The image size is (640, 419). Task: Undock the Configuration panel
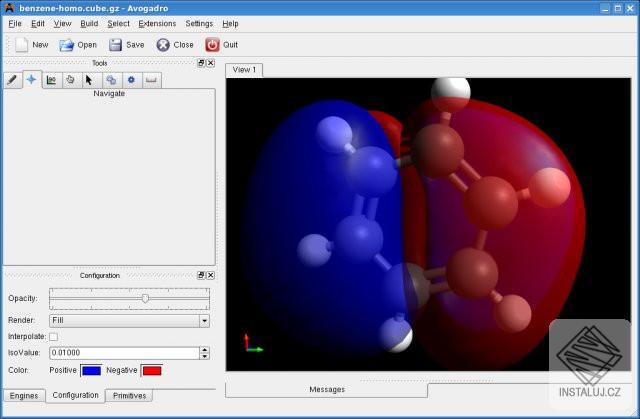click(x=201, y=275)
